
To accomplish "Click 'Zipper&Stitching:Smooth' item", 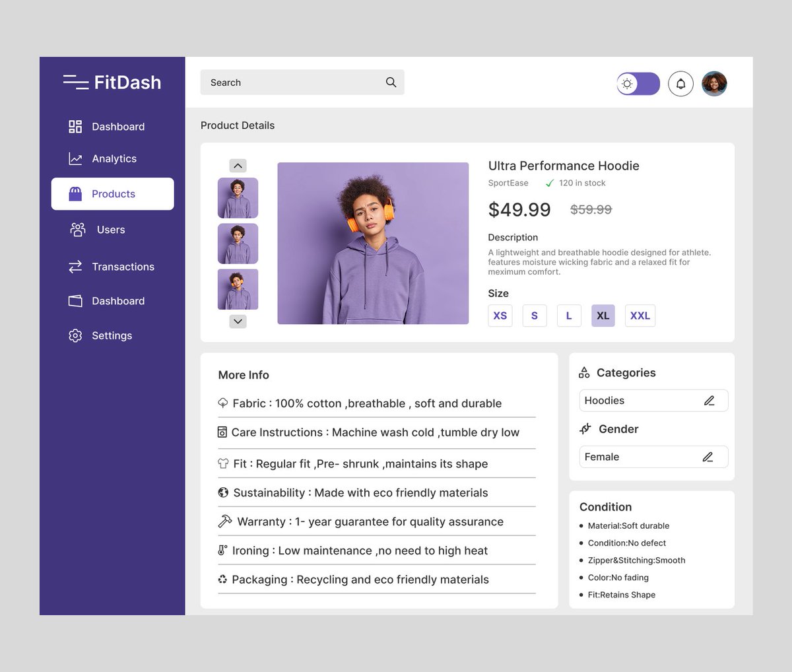I will point(636,560).
